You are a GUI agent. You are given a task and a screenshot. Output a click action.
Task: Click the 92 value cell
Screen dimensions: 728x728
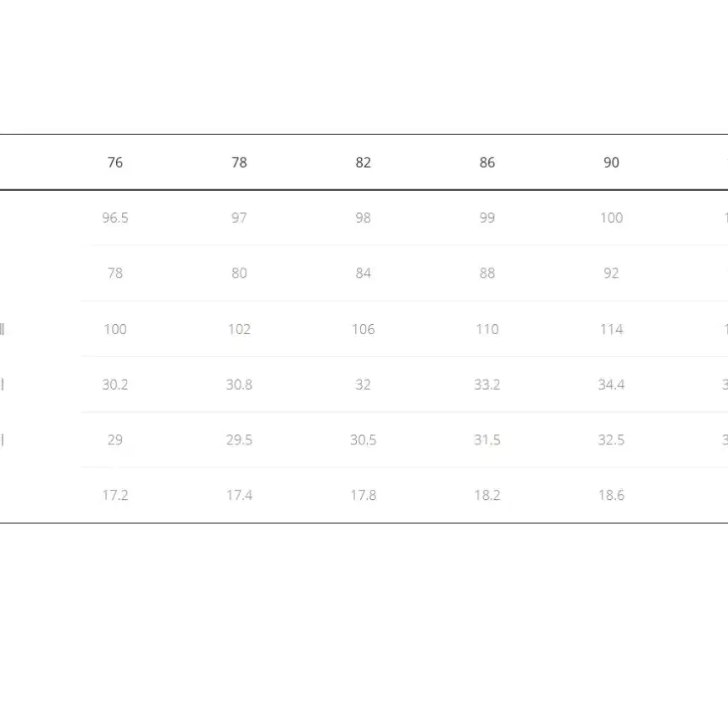(611, 273)
